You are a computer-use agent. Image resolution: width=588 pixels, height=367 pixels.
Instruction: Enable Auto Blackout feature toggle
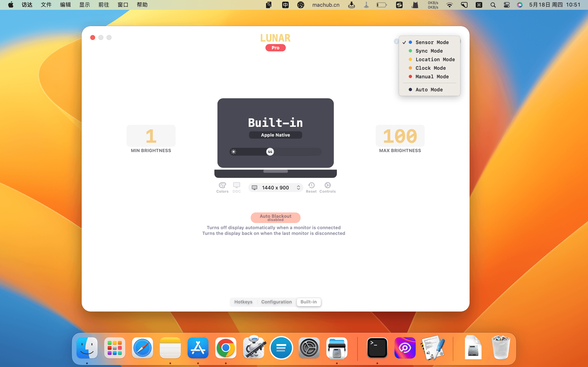(x=275, y=217)
